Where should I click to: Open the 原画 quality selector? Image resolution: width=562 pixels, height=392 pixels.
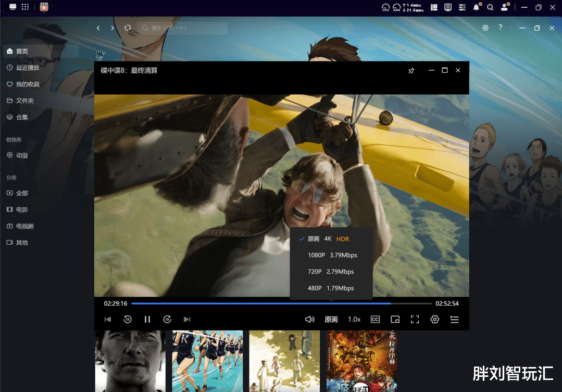[331, 319]
